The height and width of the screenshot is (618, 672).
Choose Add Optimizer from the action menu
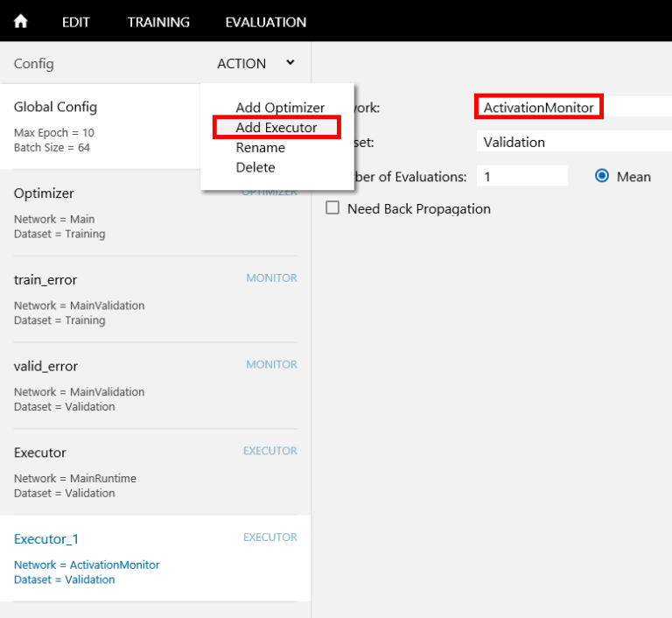pyautogui.click(x=280, y=108)
